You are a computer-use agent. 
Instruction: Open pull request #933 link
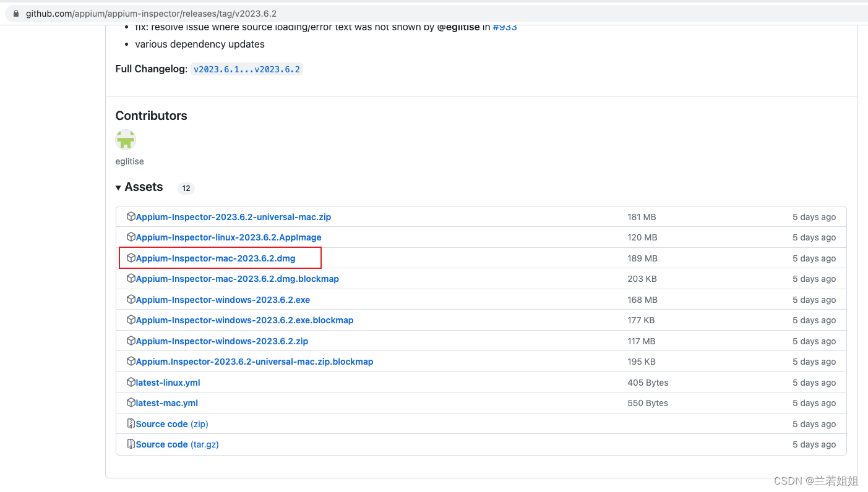pyautogui.click(x=505, y=27)
